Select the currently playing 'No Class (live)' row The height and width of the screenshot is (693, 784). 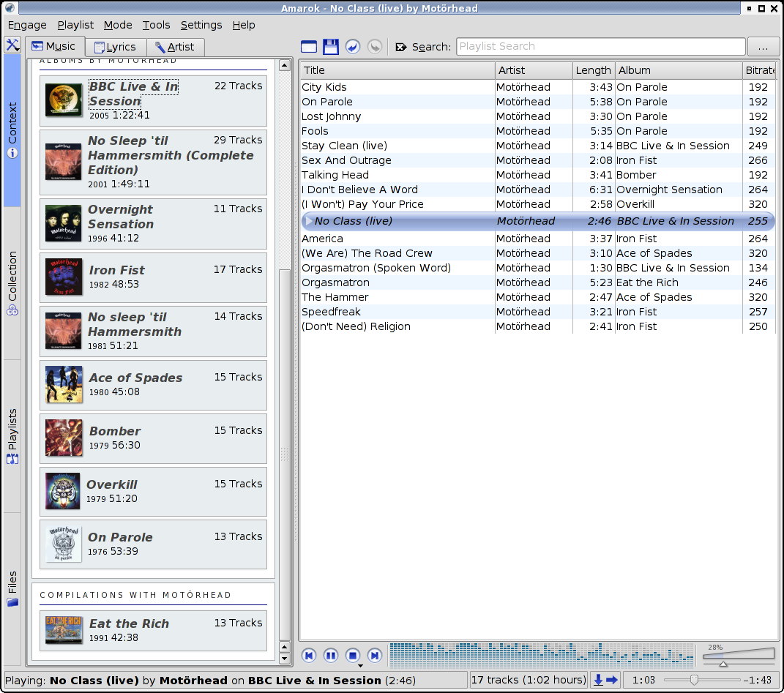coord(537,221)
